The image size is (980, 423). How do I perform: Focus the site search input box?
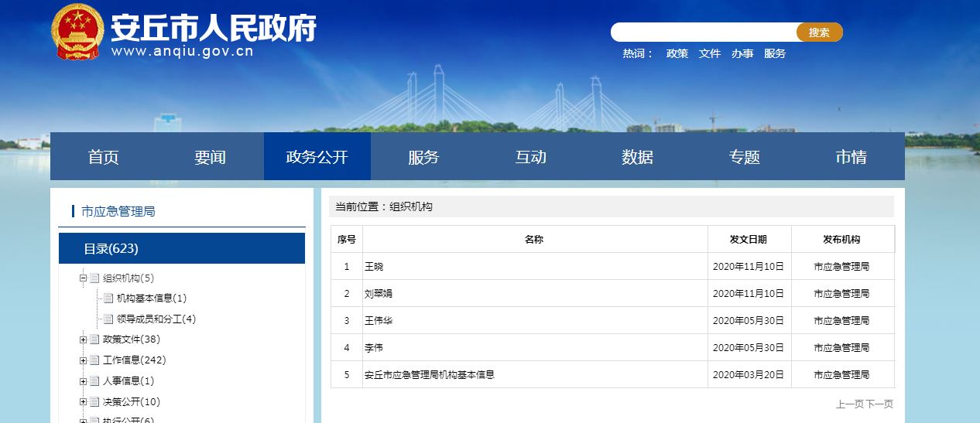[x=704, y=32]
